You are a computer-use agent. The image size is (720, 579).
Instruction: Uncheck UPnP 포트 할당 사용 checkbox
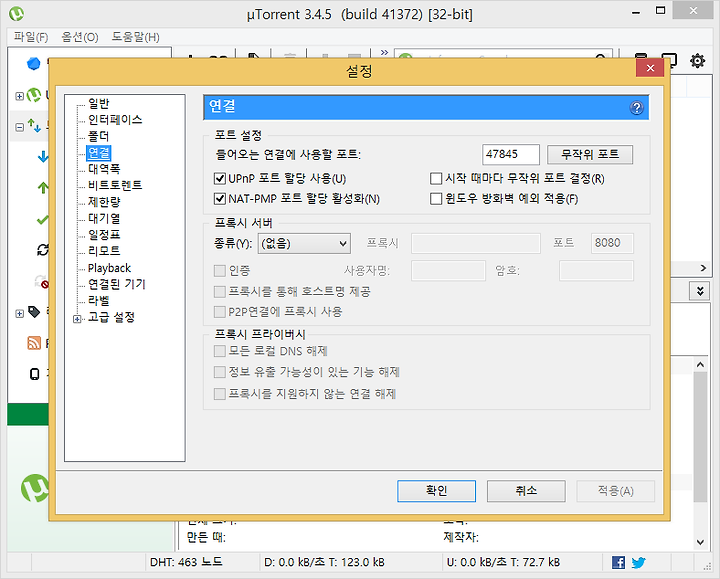220,178
